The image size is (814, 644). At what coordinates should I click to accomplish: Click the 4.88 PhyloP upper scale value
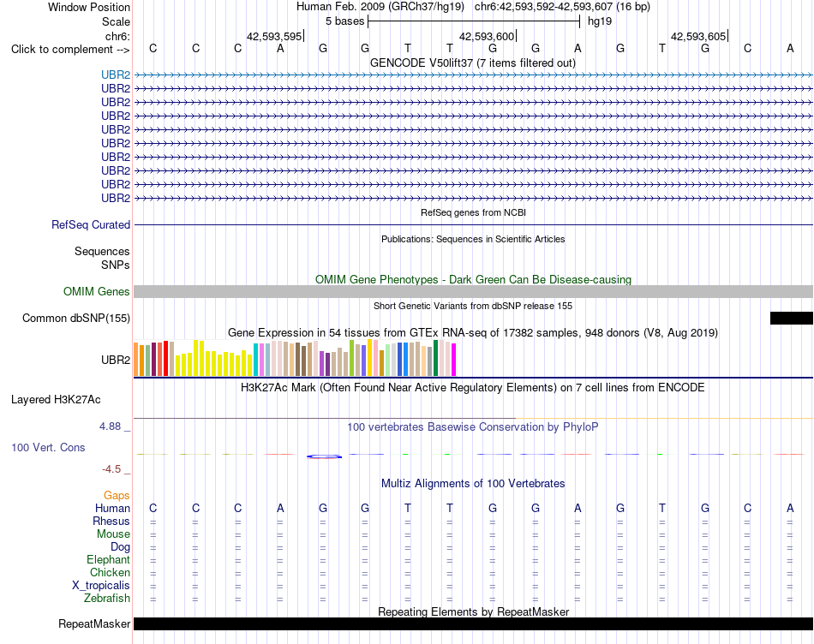pos(110,426)
